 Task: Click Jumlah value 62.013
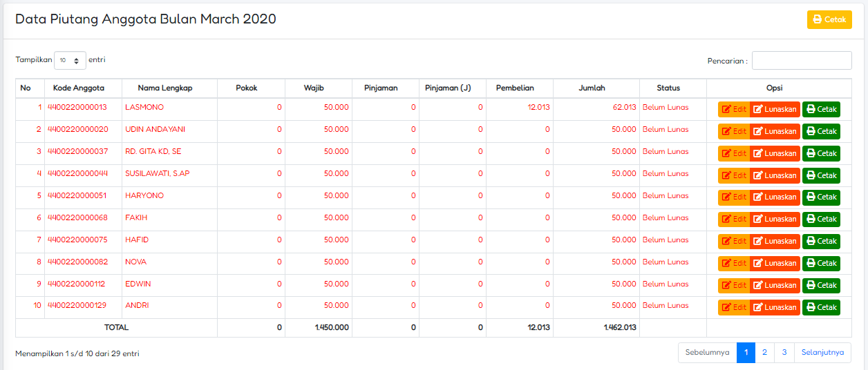pyautogui.click(x=624, y=108)
